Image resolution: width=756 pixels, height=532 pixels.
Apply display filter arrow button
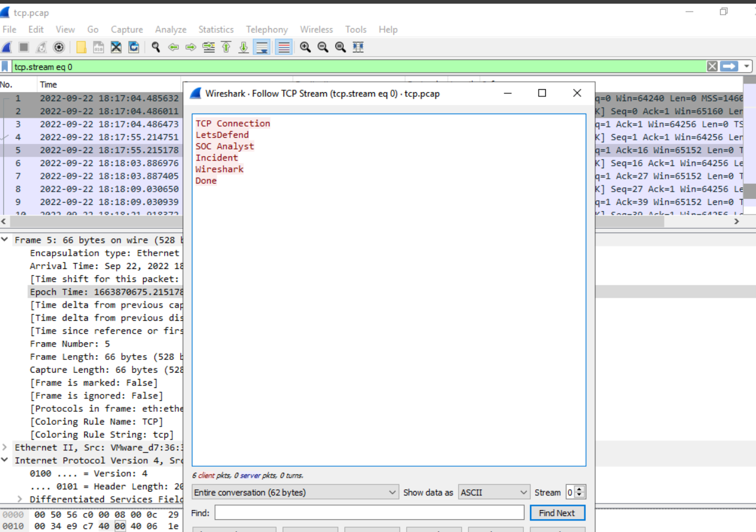click(x=729, y=66)
